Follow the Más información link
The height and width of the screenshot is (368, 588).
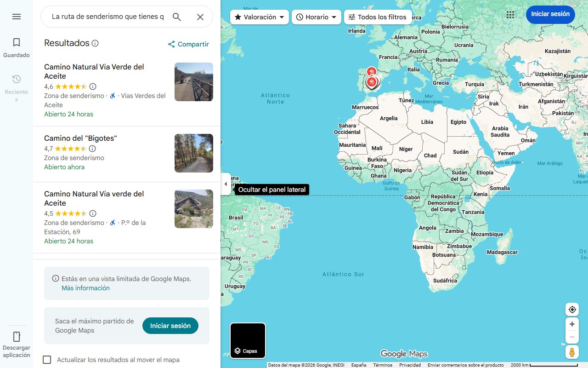tap(85, 288)
